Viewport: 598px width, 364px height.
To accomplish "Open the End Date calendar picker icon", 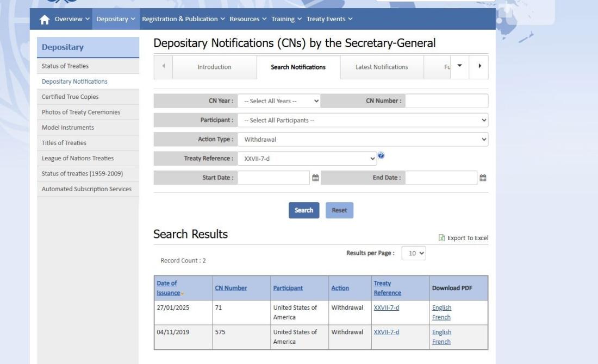I will (483, 178).
